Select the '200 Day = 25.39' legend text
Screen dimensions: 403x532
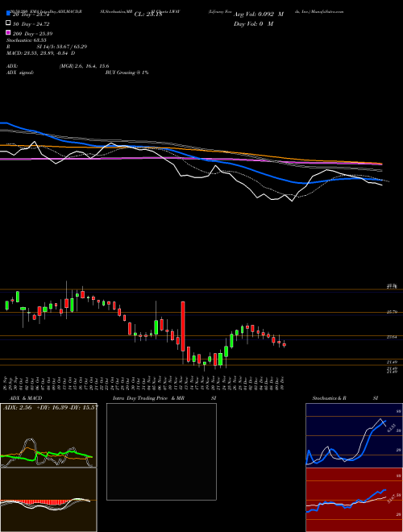click(x=32, y=34)
